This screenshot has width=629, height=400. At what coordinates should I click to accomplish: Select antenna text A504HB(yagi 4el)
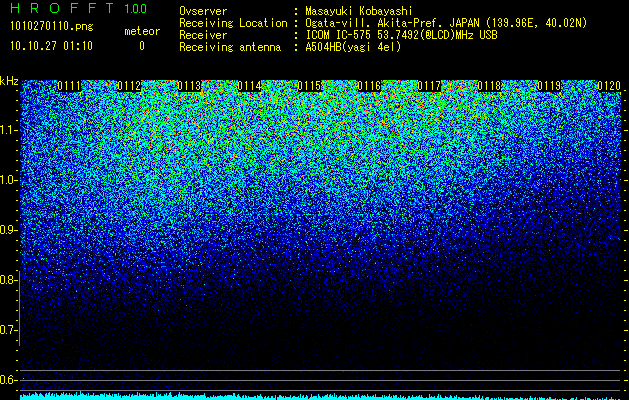353,47
